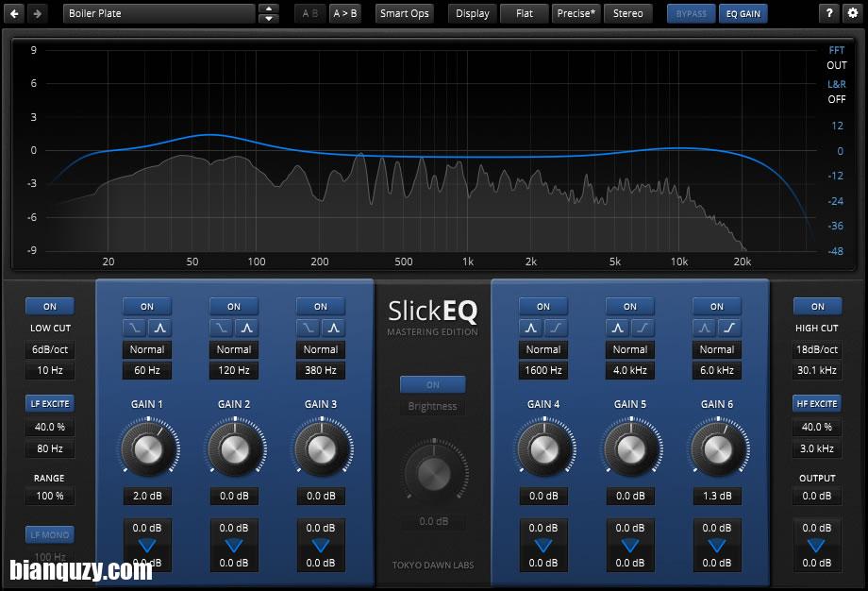Open Low Cut slope 6dB/oct selector
This screenshot has width=868, height=591.
pyautogui.click(x=50, y=349)
